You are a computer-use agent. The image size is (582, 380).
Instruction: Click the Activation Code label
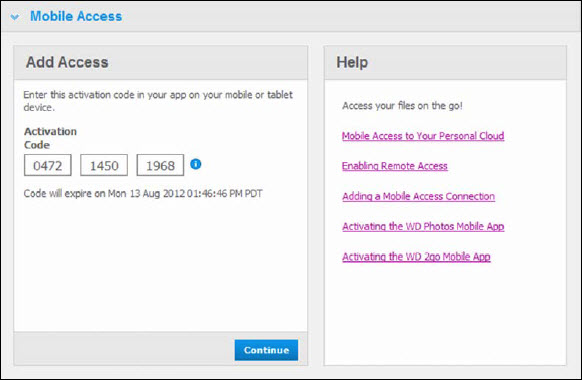click(50, 138)
